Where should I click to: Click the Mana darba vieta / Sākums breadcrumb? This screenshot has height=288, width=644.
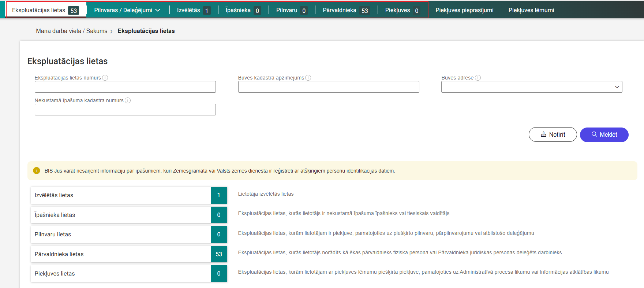[72, 31]
